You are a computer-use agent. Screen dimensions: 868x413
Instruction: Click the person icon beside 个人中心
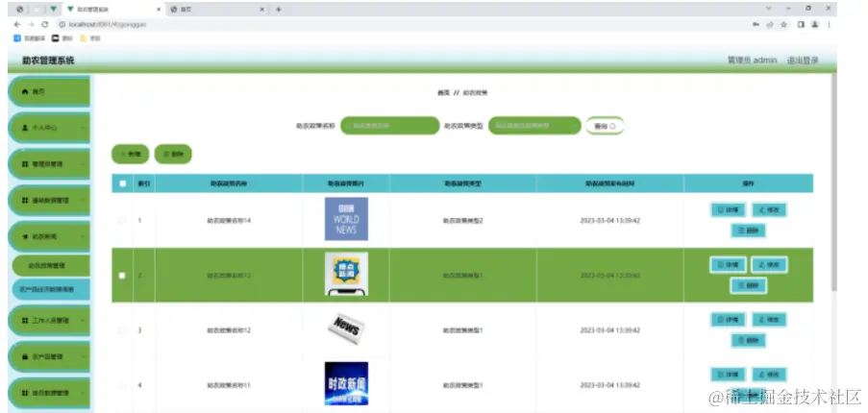(x=24, y=128)
